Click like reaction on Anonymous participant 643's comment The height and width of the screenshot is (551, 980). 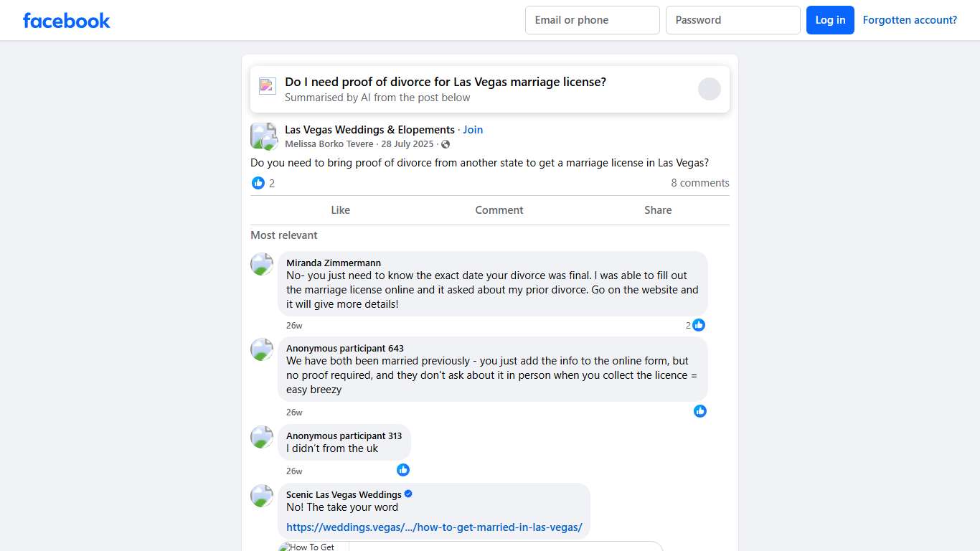700,411
